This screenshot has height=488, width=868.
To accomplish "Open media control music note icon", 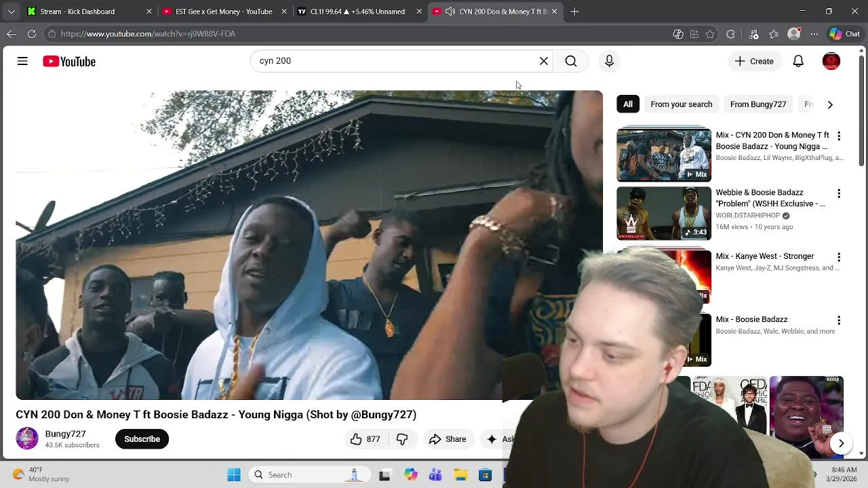I will click(753, 34).
